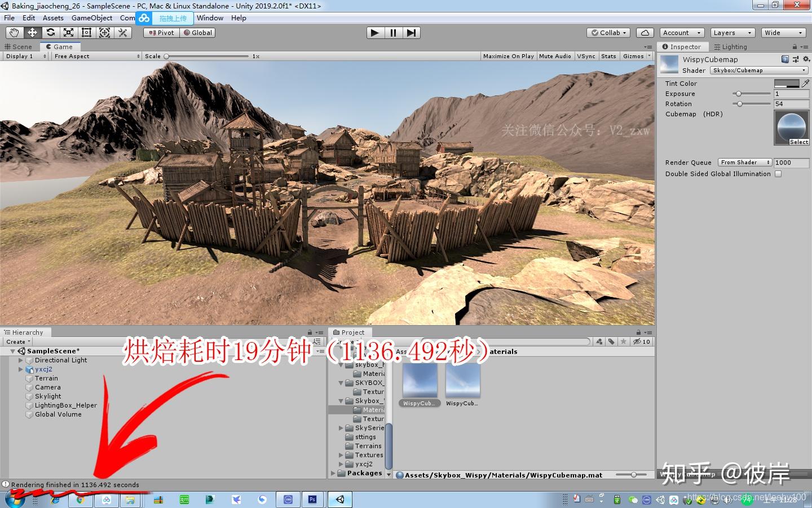This screenshot has width=812, height=508.
Task: Adjust the Exposure slider
Action: 752,94
